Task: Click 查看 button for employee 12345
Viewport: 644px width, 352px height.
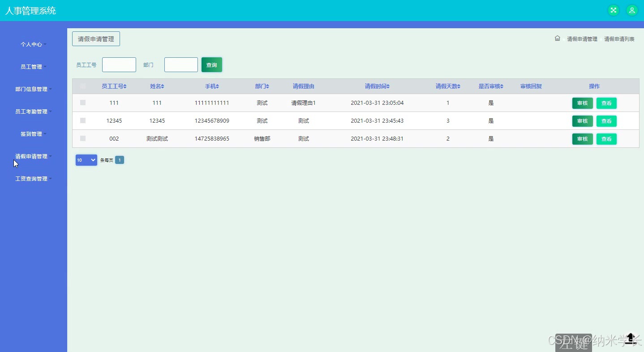Action: 606,121
